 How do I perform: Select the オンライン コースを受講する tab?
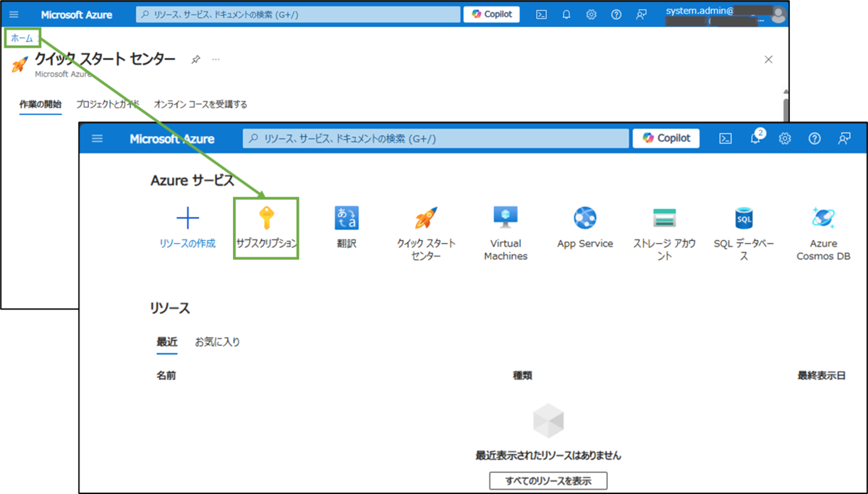pyautogui.click(x=201, y=105)
